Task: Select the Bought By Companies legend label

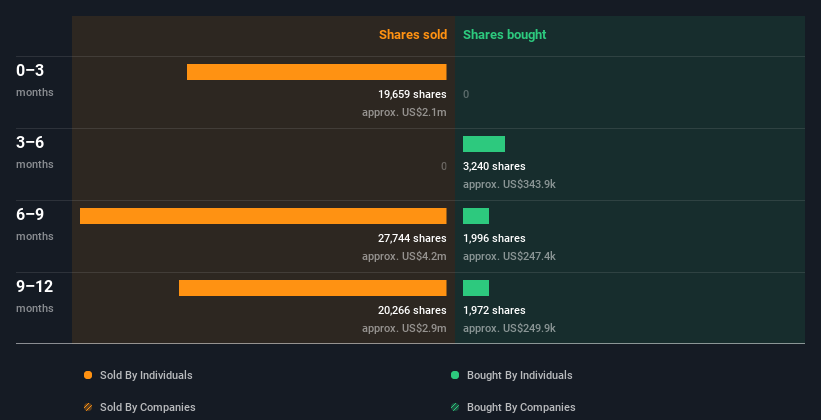Action: click(521, 407)
